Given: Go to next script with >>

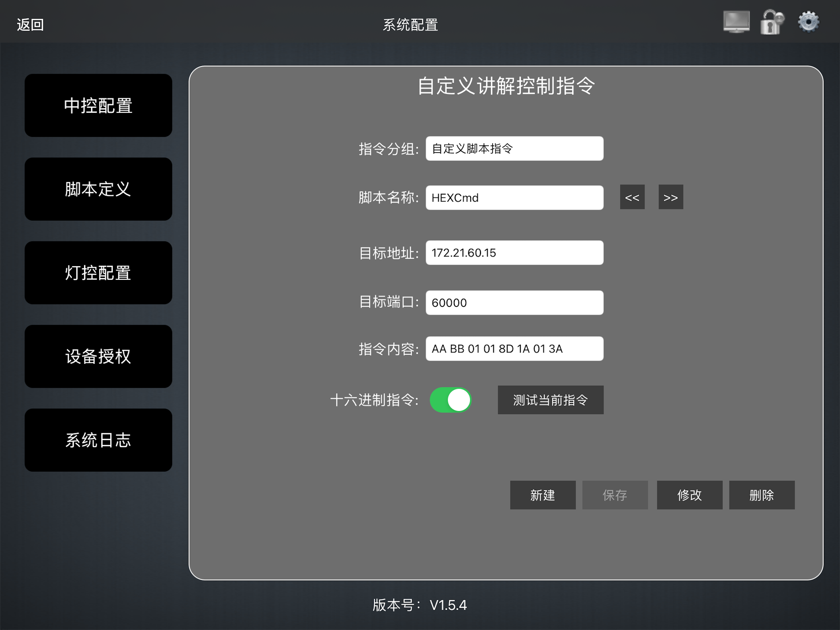Looking at the screenshot, I should point(671,197).
